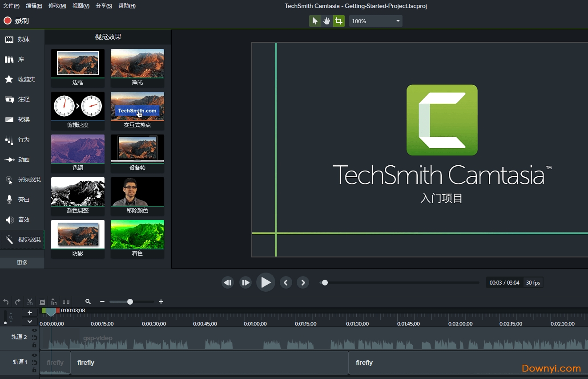Viewport: 588px width, 379px height.
Task: Select the 音效 (Audio Effects) sidebar icon
Action: pyautogui.click(x=22, y=220)
